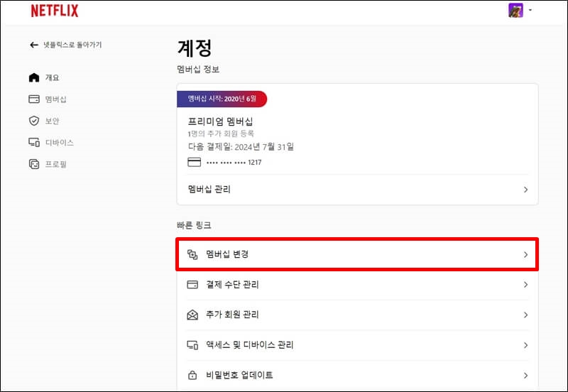Open the 멤버십 sidebar section
Image resolution: width=568 pixels, height=392 pixels.
(55, 99)
